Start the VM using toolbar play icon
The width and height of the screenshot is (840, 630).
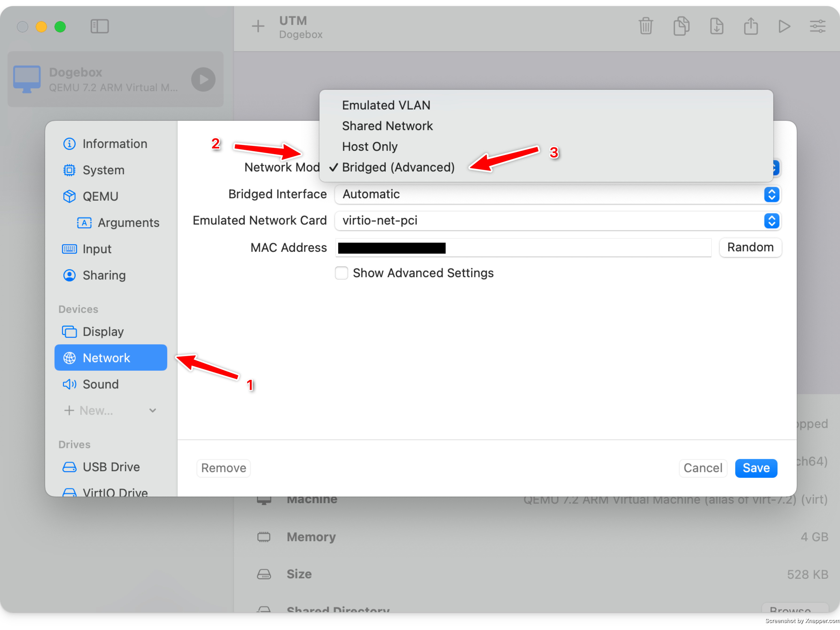784,26
